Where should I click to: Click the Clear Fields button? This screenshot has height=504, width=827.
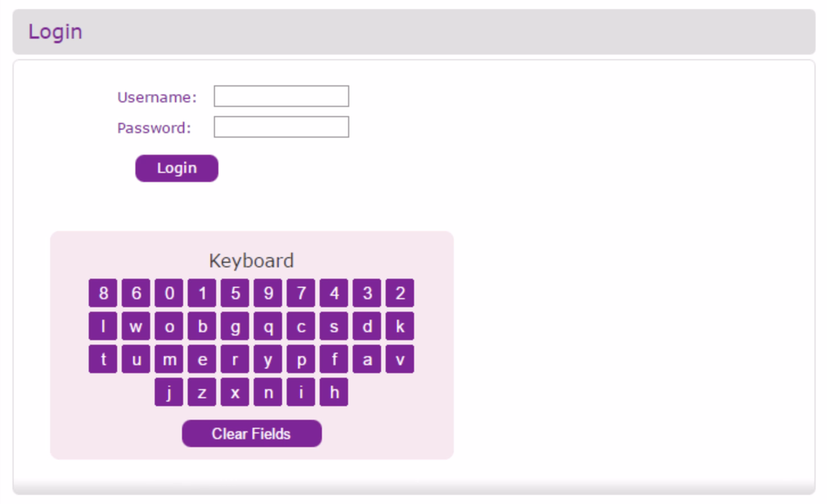(251, 433)
